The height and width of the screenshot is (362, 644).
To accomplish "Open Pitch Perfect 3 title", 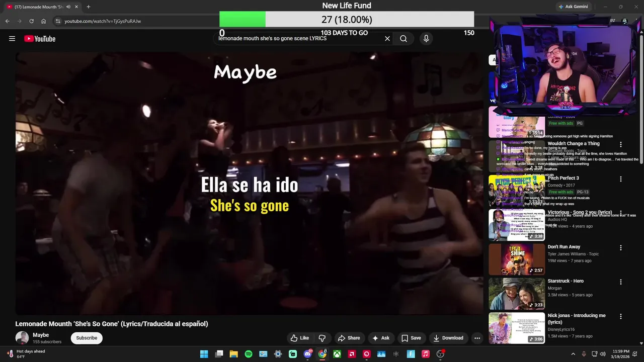I will tap(563, 178).
